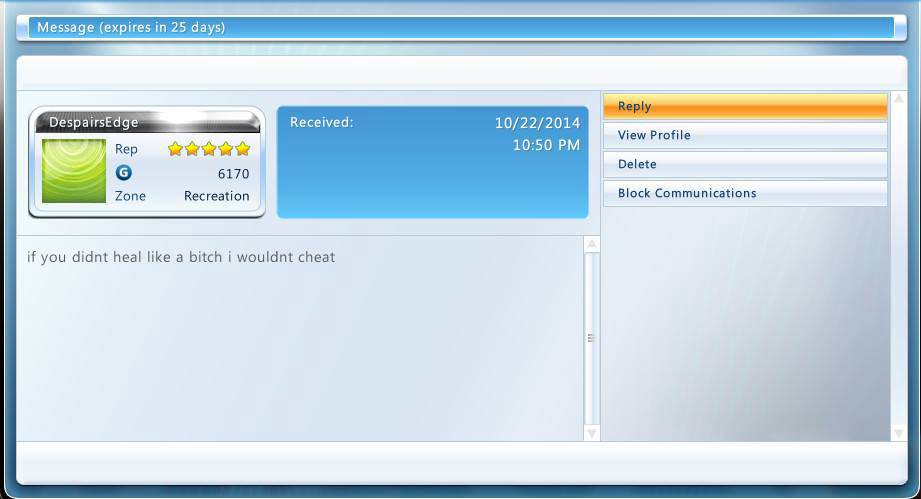
Task: Click the message scrollbar thumb grip
Action: 591,338
